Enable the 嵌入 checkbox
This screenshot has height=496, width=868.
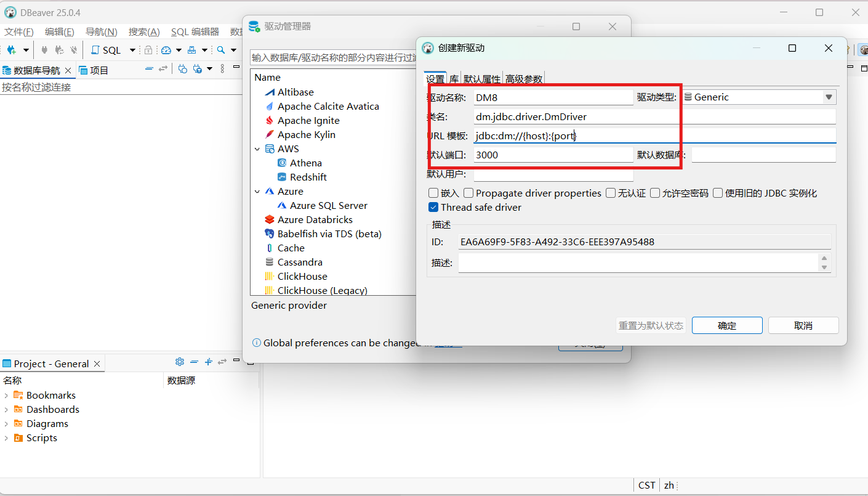433,193
